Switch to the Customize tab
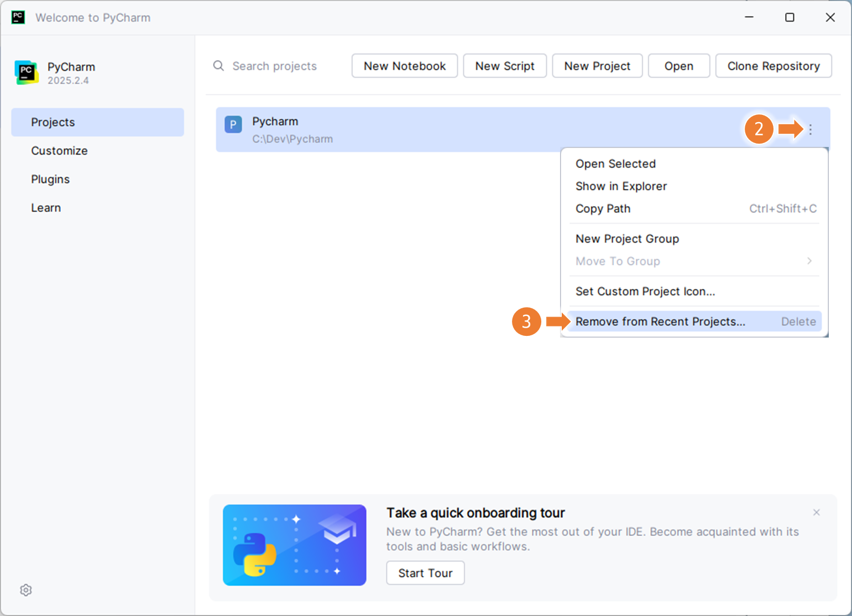852x616 pixels. (98, 151)
